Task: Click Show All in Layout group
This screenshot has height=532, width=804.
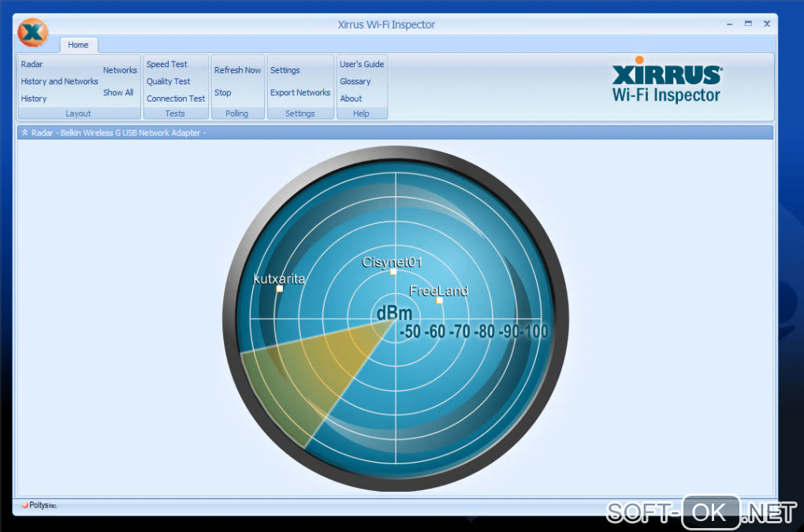Action: (118, 93)
